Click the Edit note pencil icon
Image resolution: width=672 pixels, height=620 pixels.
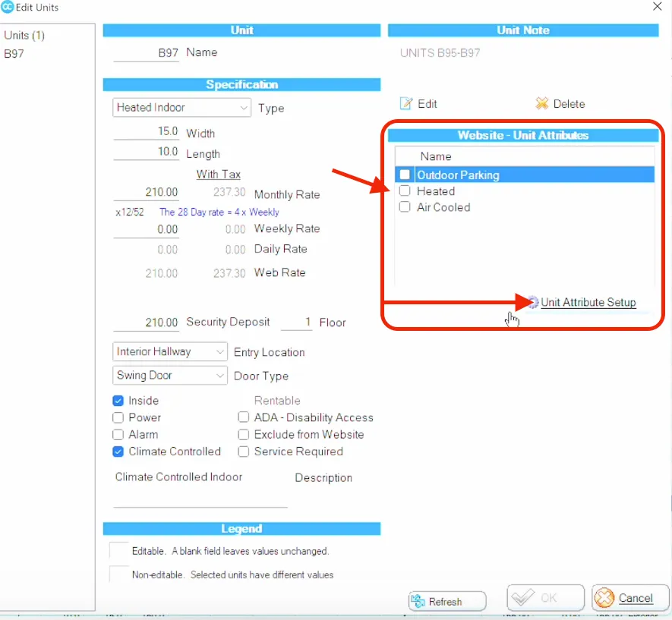click(405, 104)
